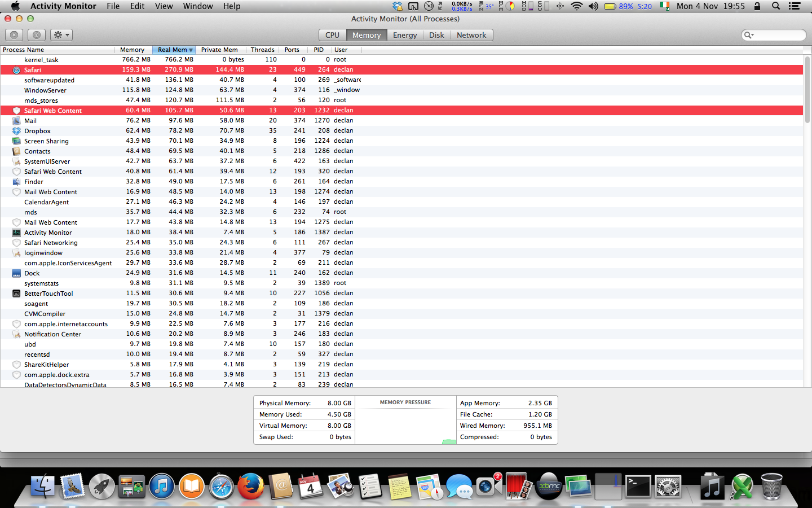This screenshot has width=812, height=508.
Task: Open Messages from the Dock
Action: pos(459,487)
